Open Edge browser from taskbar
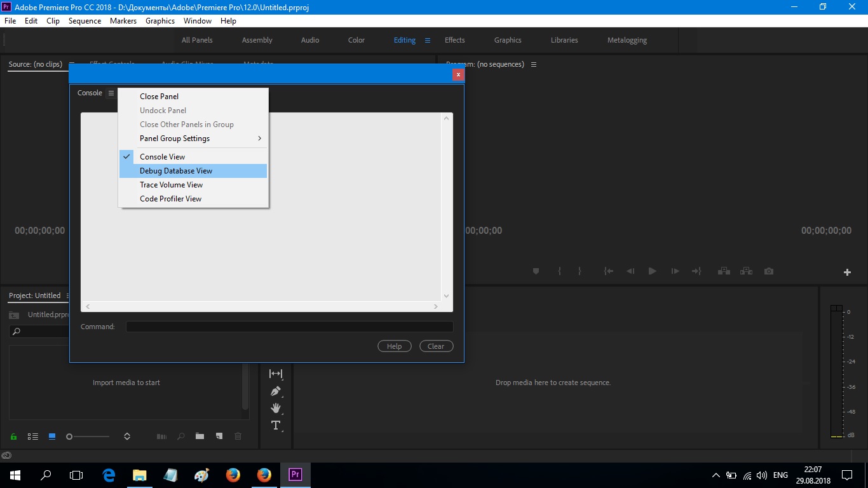The image size is (868, 488). 109,475
